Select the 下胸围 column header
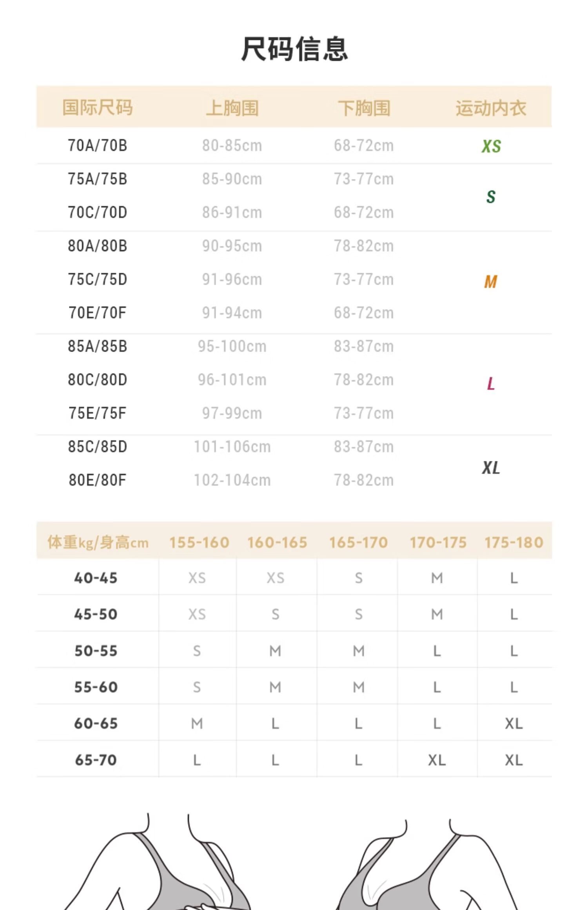This screenshot has height=910, width=588. coord(364,108)
